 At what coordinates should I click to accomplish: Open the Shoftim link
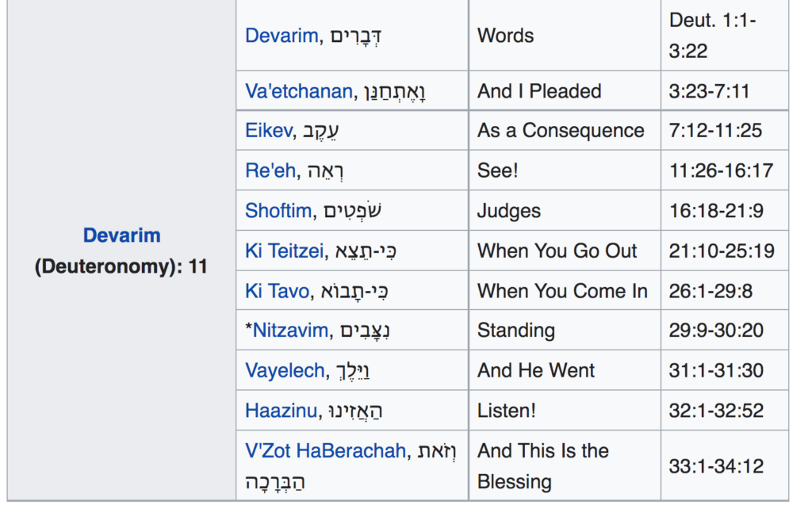tap(278, 211)
